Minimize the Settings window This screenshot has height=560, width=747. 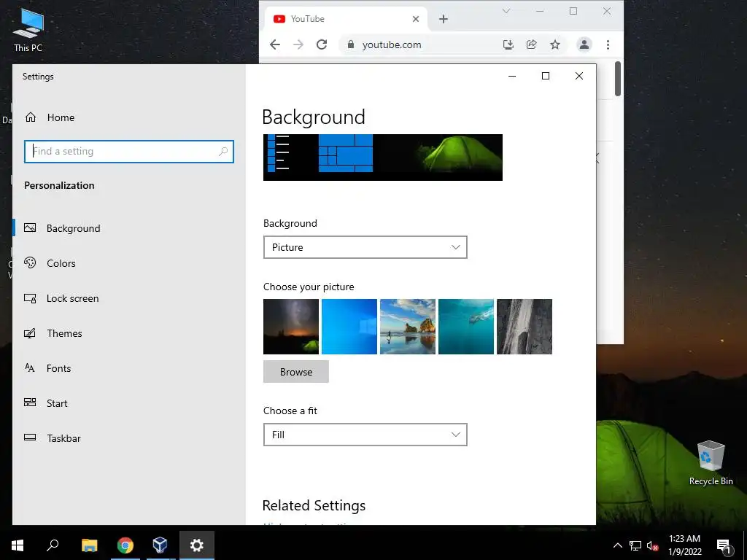pyautogui.click(x=512, y=76)
